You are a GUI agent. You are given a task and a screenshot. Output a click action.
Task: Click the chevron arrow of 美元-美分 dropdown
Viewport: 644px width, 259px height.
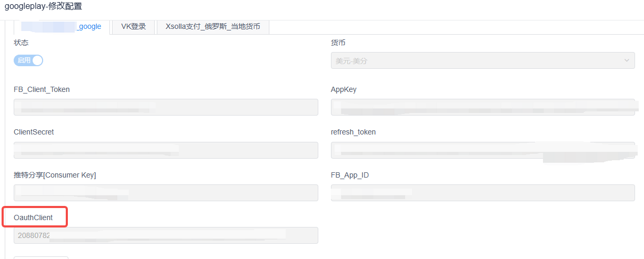[627, 61]
